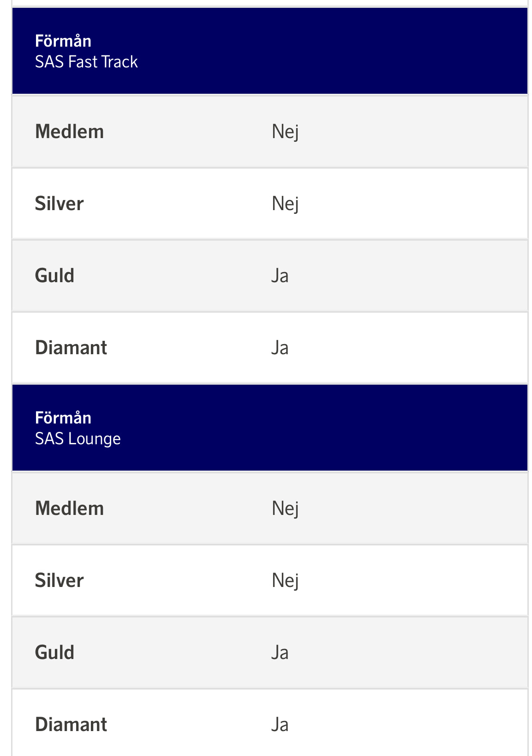Image resolution: width=532 pixels, height=756 pixels.
Task: Click Medlem label under SAS Fast Track
Action: 70,132
